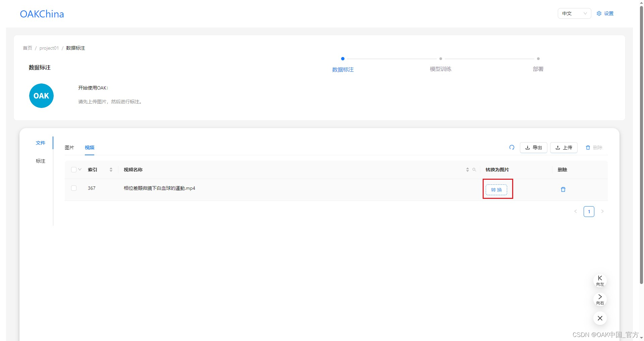Click the OAKChina logo title
The width and height of the screenshot is (644, 341).
[42, 14]
